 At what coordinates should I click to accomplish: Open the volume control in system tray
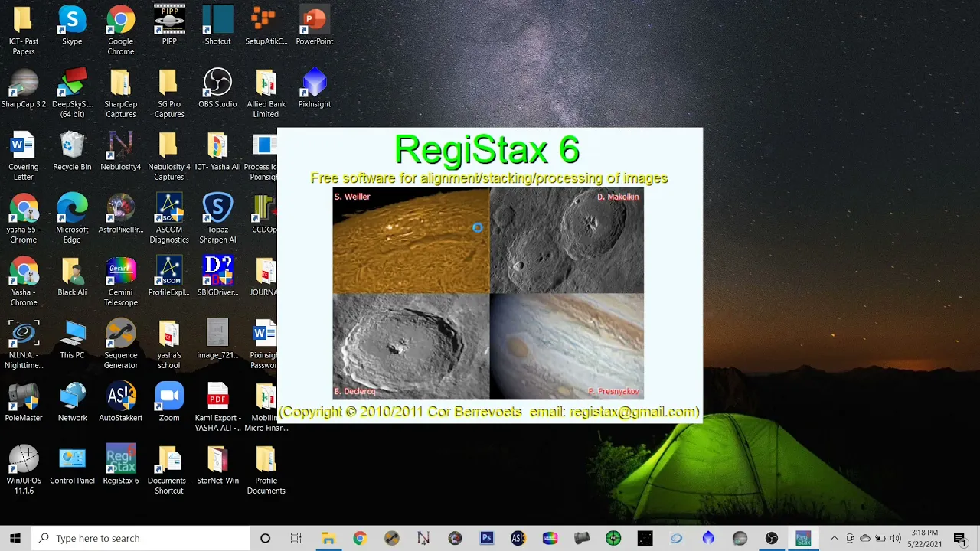895,538
